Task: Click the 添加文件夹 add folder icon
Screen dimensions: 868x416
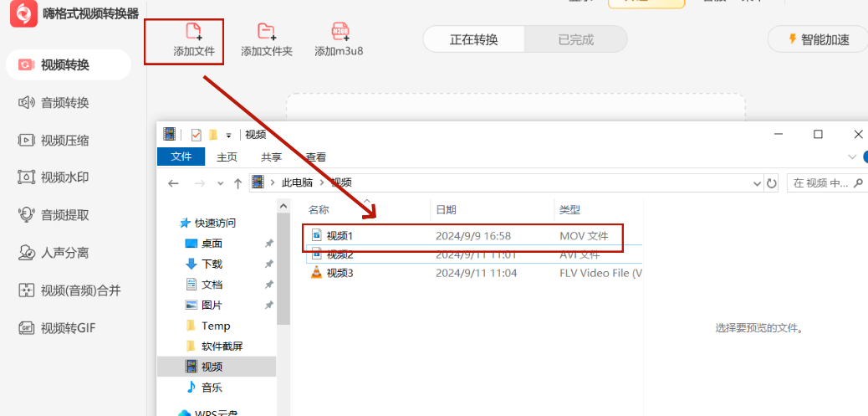Action: [268, 31]
